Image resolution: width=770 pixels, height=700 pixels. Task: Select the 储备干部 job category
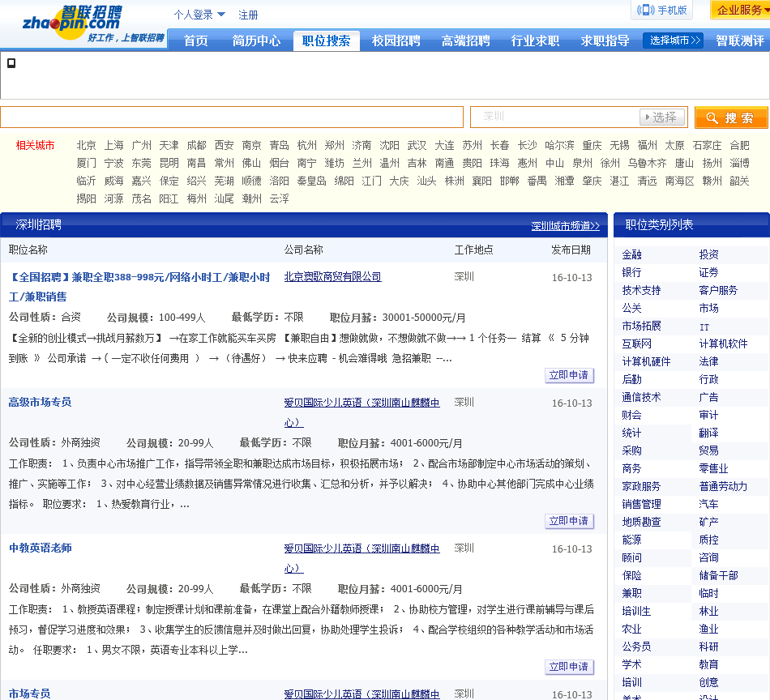tap(718, 575)
